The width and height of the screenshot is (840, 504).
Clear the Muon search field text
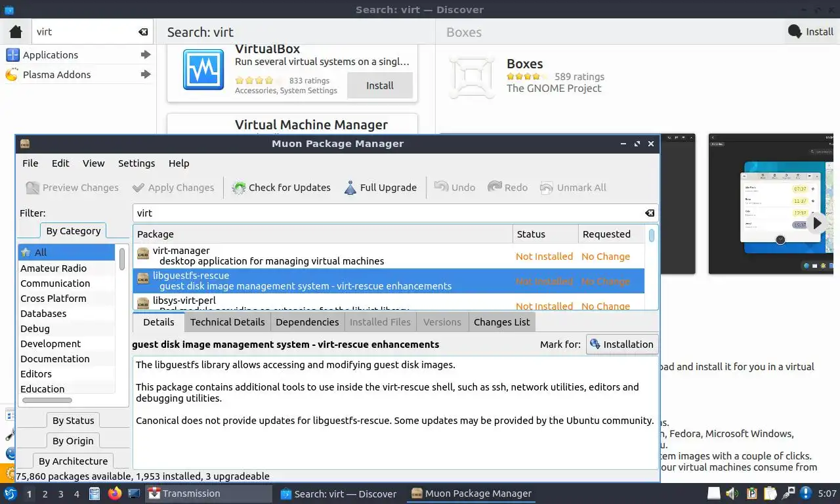tap(649, 213)
